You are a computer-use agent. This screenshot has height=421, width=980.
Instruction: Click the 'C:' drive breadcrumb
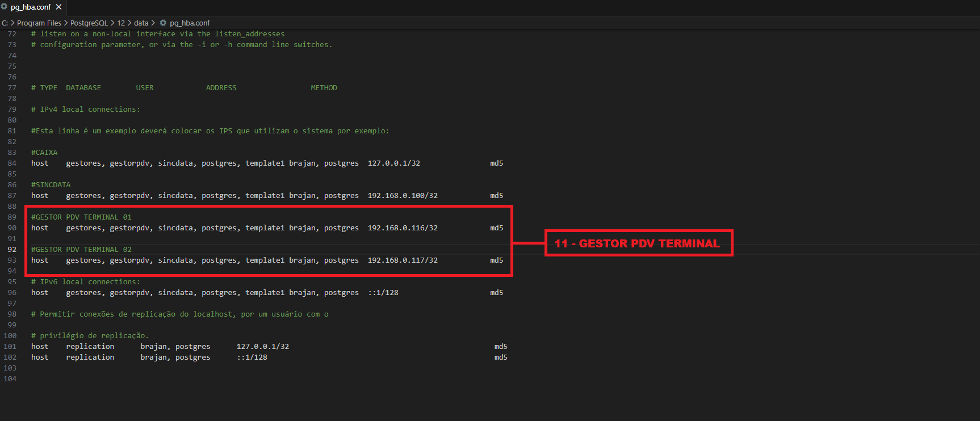5,23
